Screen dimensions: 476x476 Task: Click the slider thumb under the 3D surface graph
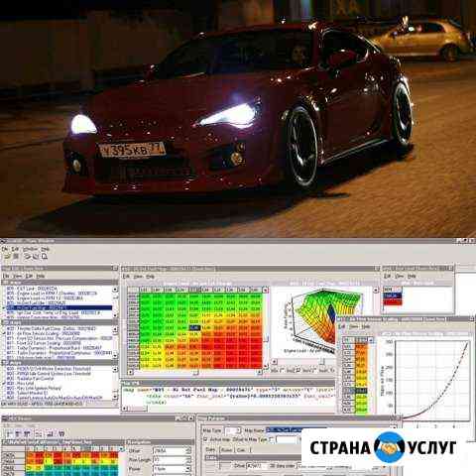pos(323,362)
